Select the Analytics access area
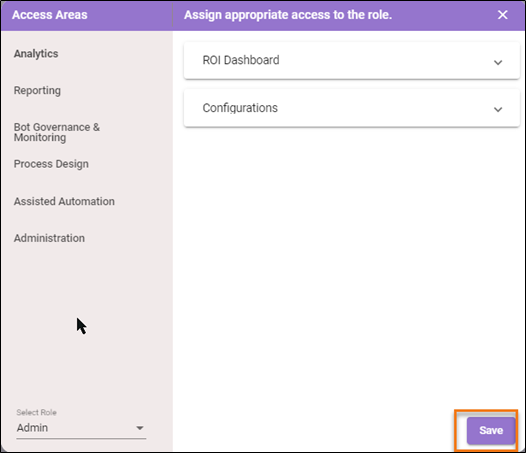The image size is (526, 453). click(x=36, y=54)
